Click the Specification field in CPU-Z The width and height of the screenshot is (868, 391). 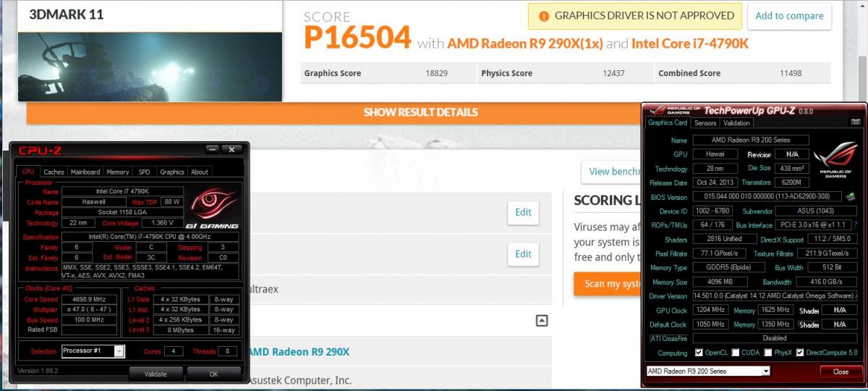click(150, 237)
